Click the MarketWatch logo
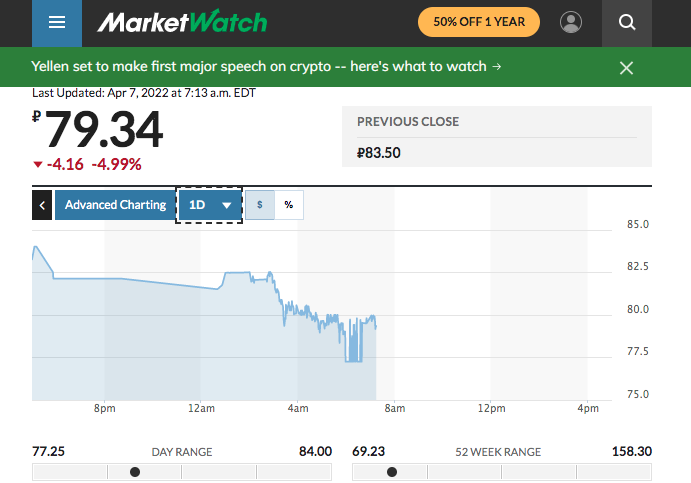Screen dimensions: 691x483 point(182,22)
